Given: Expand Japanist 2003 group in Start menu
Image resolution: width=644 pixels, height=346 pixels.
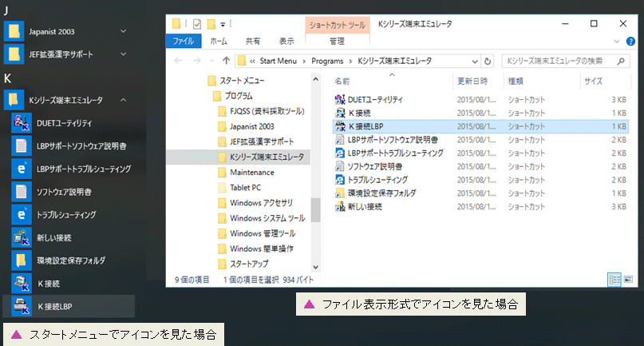Looking at the screenshot, I should (123, 31).
